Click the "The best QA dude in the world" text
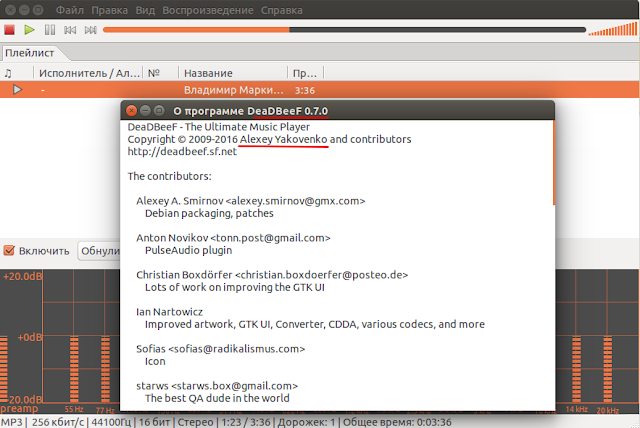 point(217,398)
